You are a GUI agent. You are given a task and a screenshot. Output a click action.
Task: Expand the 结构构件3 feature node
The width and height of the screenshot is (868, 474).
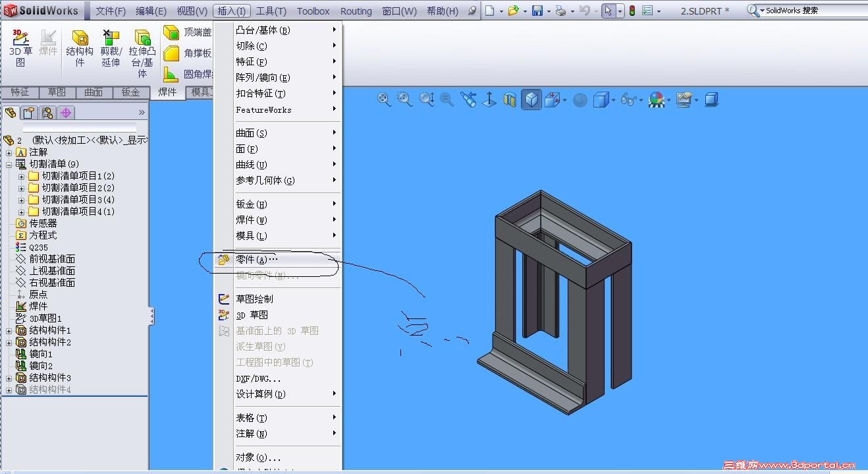pyautogui.click(x=9, y=378)
